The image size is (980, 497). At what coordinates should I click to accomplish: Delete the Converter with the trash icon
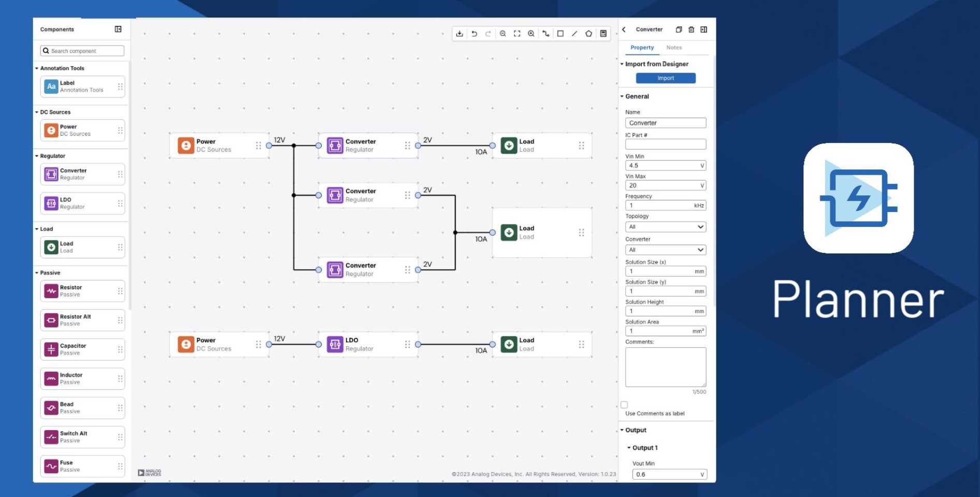click(x=691, y=30)
